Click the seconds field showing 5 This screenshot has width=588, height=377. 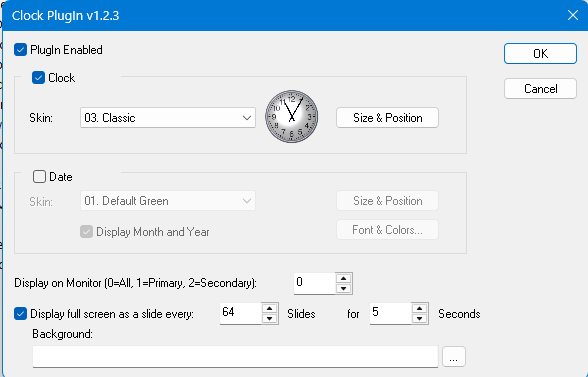390,313
